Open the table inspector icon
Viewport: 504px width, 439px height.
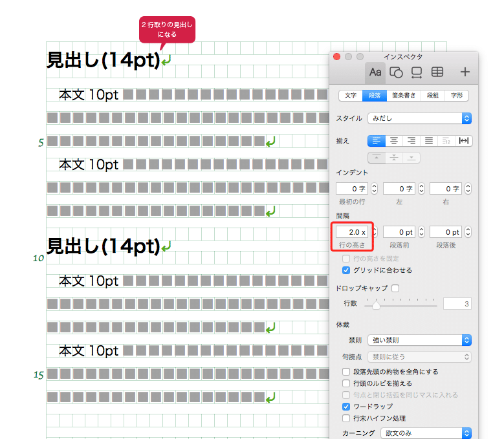click(437, 72)
